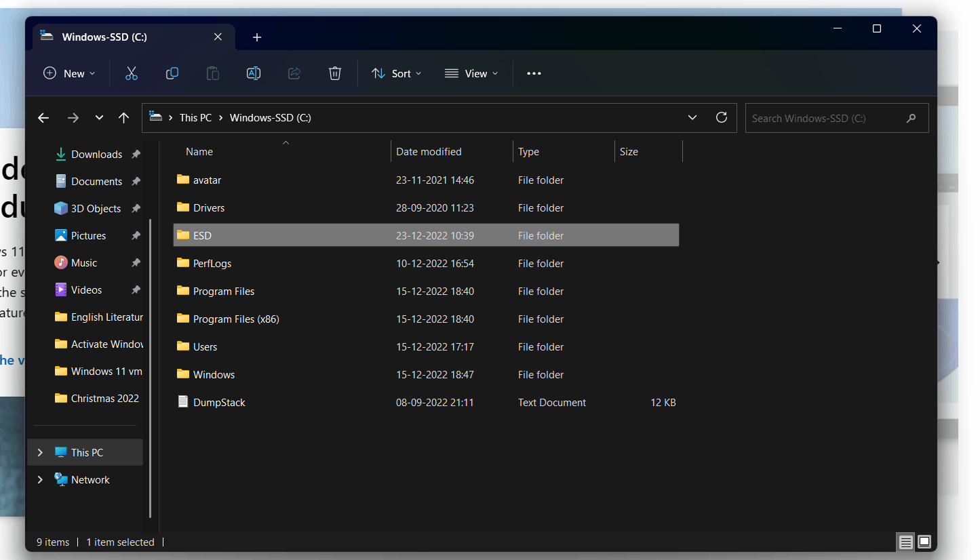Switch to large thumbnails layout in status bar

click(x=924, y=542)
